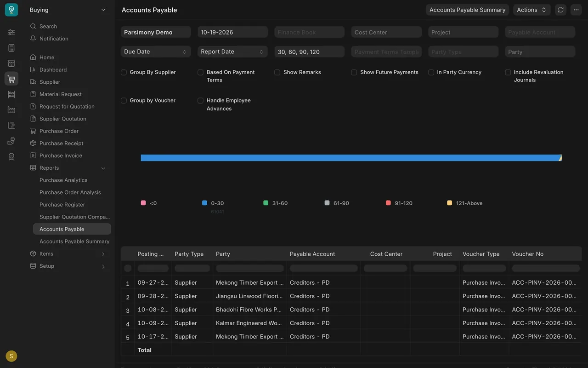
Task: Tick the Based On Payment Terms checkbox
Action: coord(200,72)
